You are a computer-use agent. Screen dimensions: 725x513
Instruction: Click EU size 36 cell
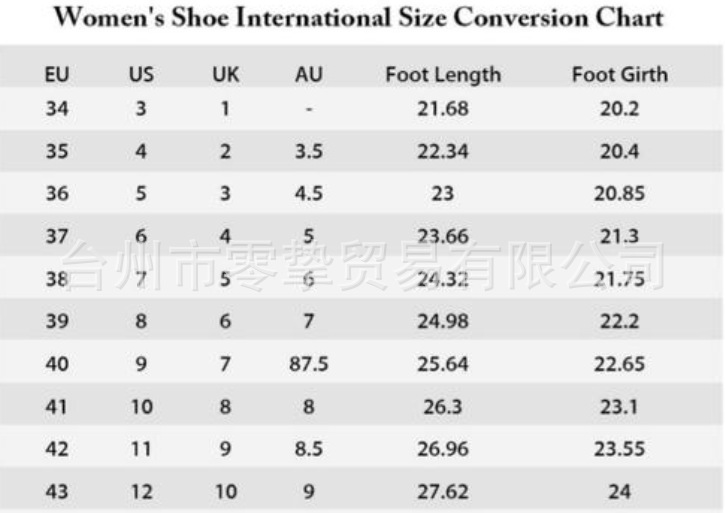click(x=57, y=194)
